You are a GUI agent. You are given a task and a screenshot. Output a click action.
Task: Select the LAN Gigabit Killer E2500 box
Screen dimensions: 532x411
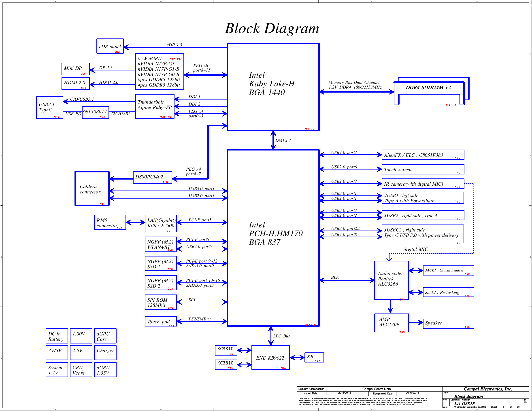coord(161,223)
